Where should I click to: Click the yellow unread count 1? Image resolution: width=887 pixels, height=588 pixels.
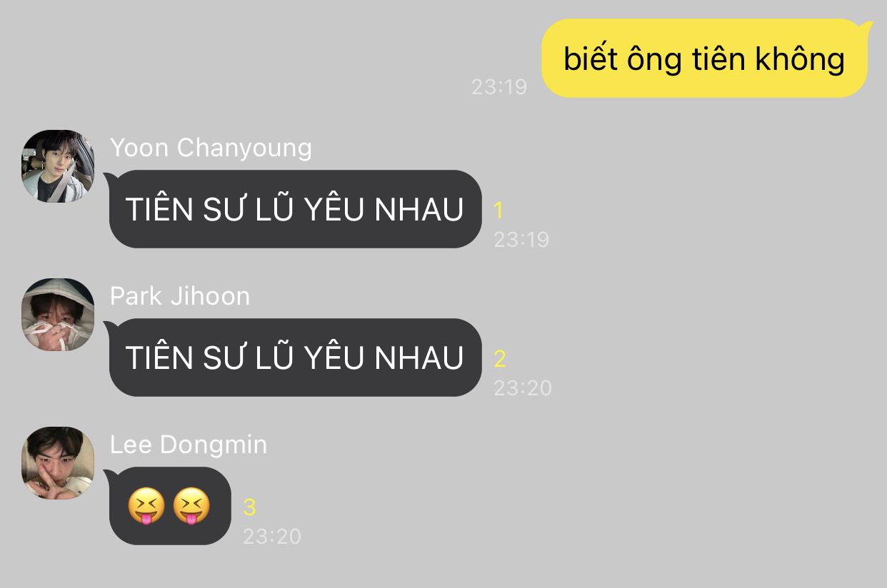coord(498,211)
